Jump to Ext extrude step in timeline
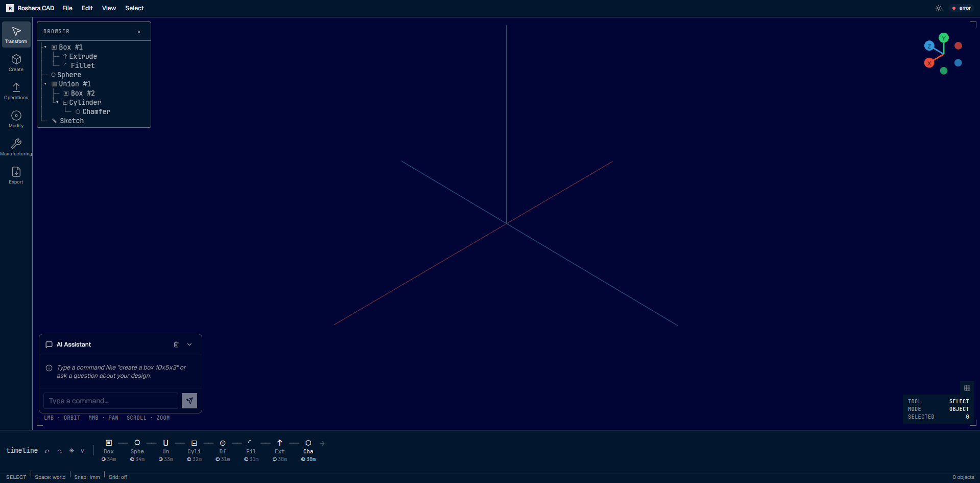The image size is (980, 483). point(280,450)
